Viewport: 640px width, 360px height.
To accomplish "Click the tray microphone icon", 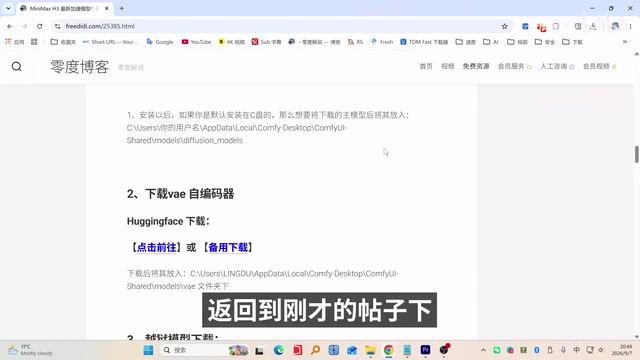I will pyautogui.click(x=563, y=350).
